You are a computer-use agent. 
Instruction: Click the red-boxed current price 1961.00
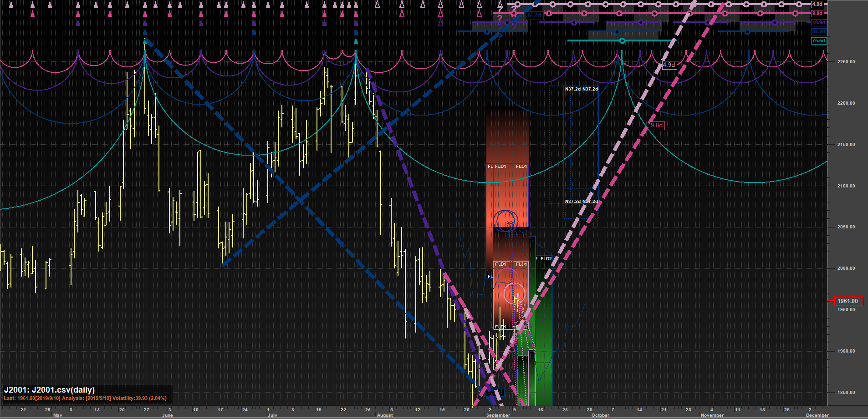(848, 301)
